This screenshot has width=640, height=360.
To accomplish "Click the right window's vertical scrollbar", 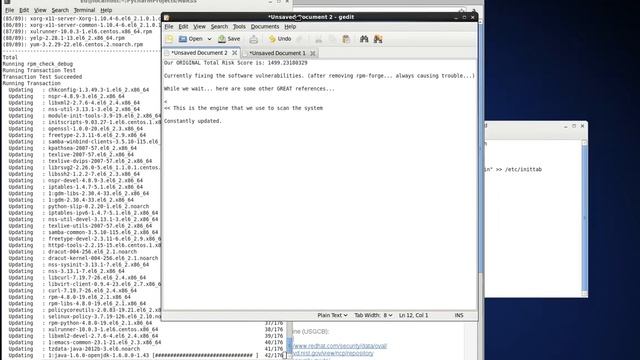I will pyautogui.click(x=584, y=218).
